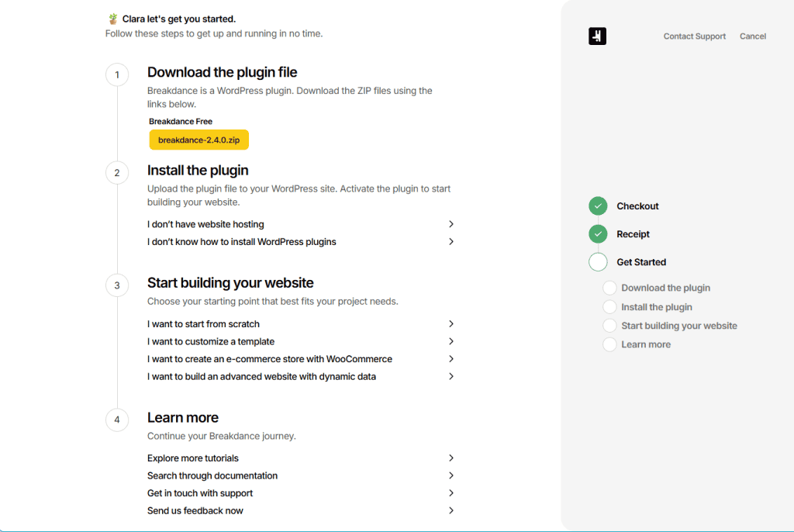
Task: Click step number 2 circle
Action: [117, 173]
